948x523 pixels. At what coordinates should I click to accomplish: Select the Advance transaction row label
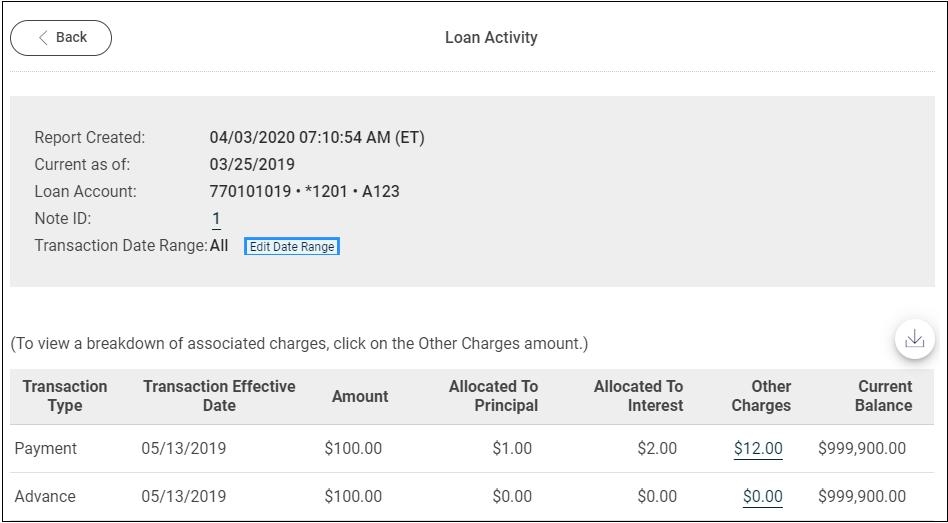coord(45,497)
